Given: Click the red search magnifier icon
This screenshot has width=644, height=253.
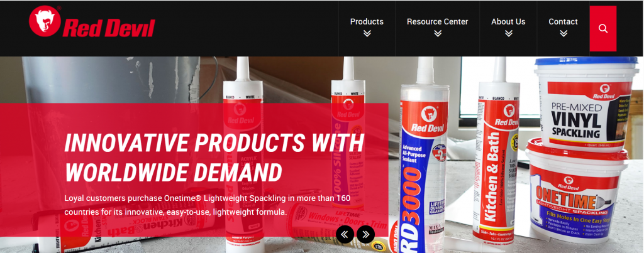Looking at the screenshot, I should coord(602,28).
